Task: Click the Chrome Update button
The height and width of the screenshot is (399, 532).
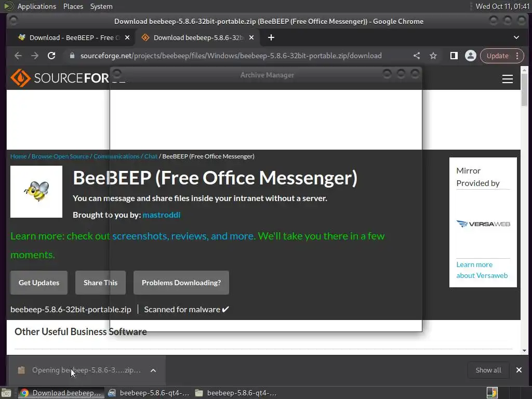Action: point(498,56)
